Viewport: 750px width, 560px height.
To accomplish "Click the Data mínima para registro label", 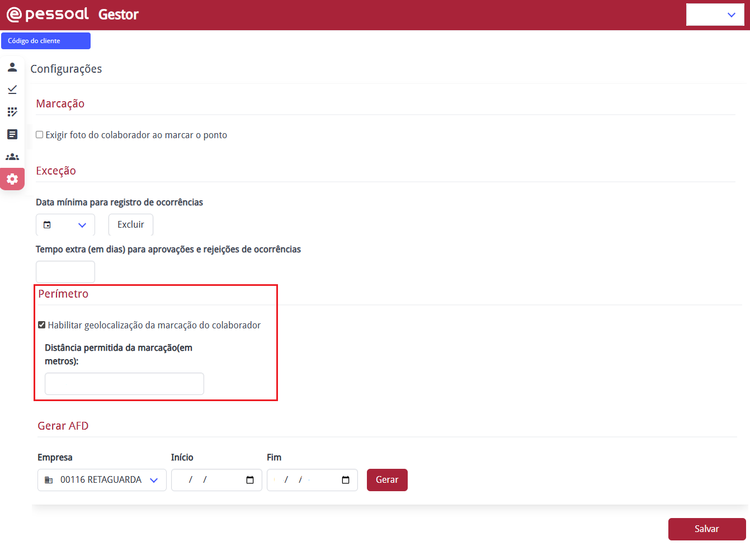I will click(x=120, y=202).
